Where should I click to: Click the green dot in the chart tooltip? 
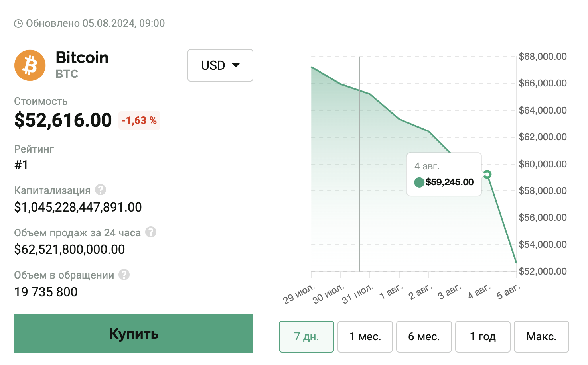coord(419,182)
